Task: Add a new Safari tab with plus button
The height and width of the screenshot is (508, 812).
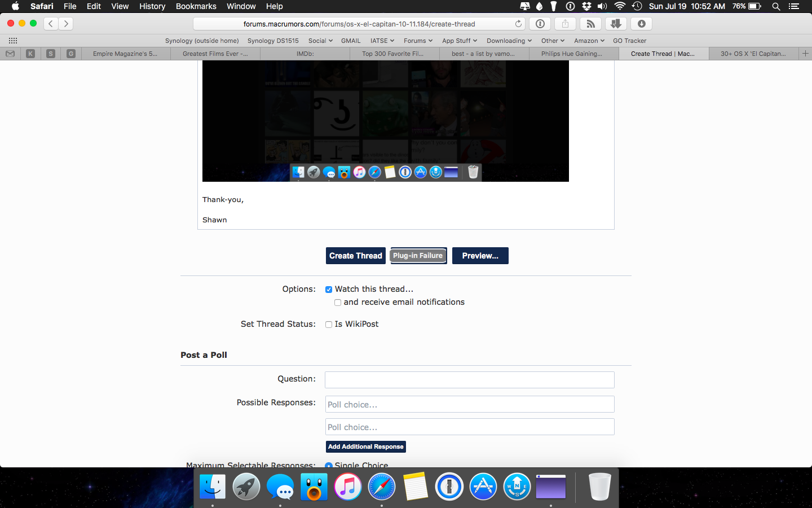Action: [x=805, y=54]
